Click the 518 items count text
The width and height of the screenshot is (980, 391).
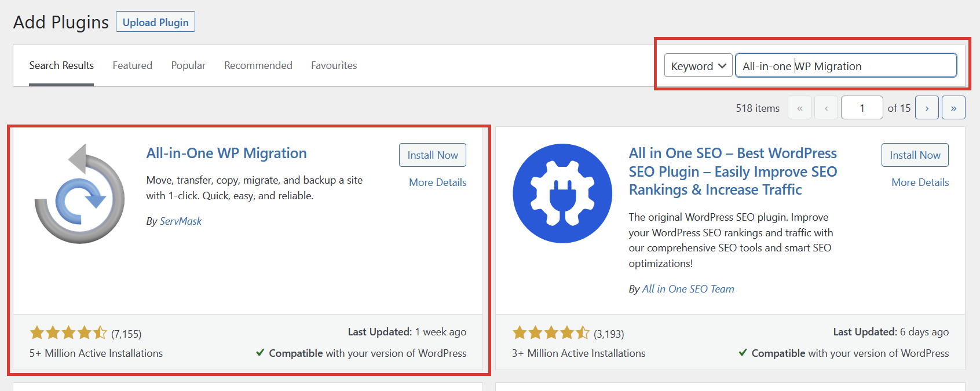point(758,108)
